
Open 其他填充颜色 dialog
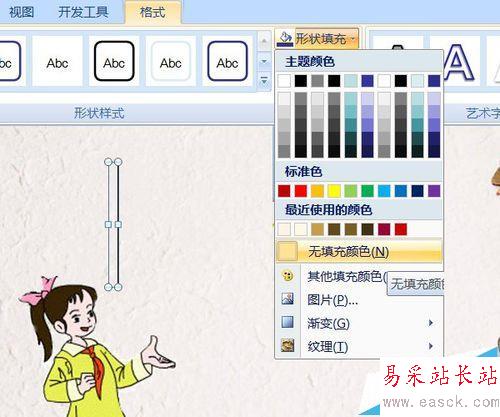click(347, 276)
